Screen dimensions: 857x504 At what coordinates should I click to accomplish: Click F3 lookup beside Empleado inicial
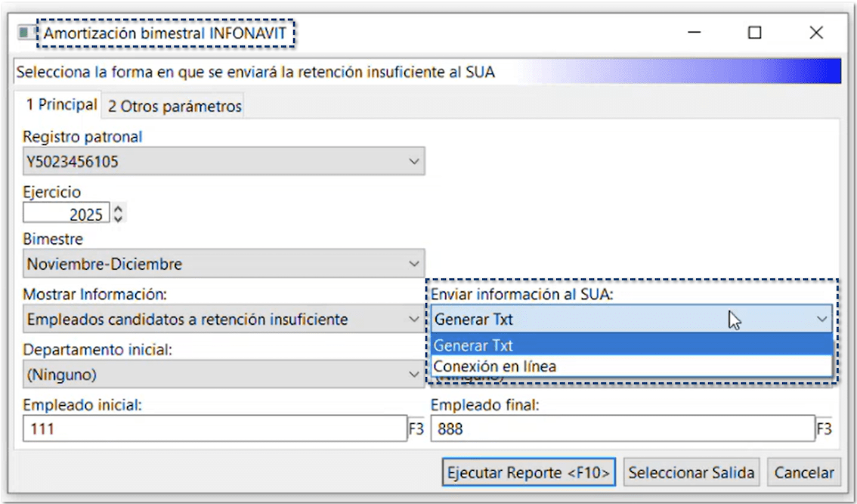[x=416, y=429]
